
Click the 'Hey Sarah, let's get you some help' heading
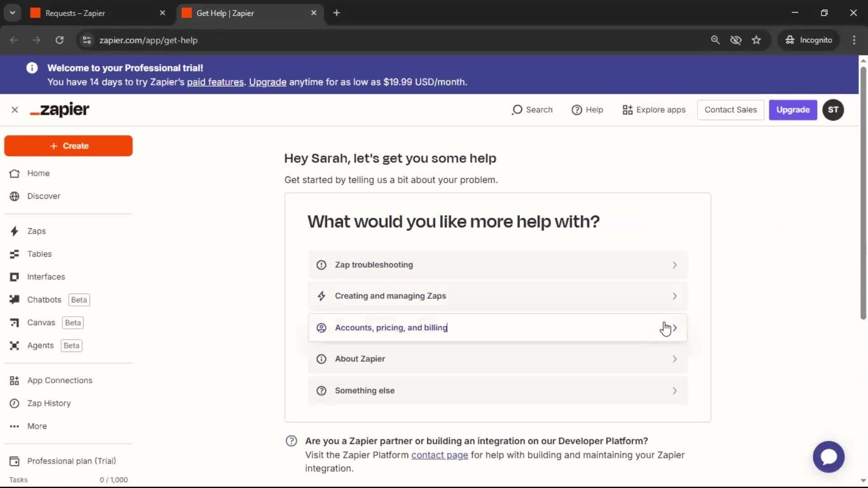tap(390, 159)
